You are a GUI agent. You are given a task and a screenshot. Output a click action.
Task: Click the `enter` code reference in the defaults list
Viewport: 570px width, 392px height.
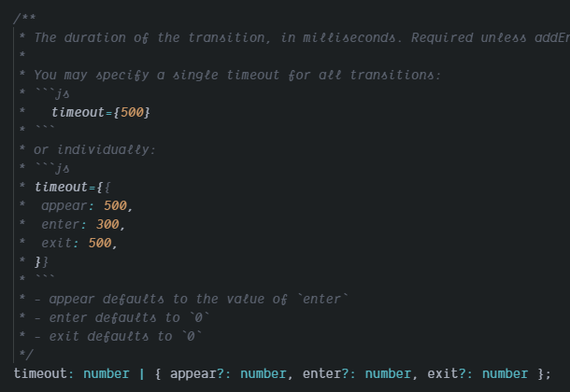322,300
